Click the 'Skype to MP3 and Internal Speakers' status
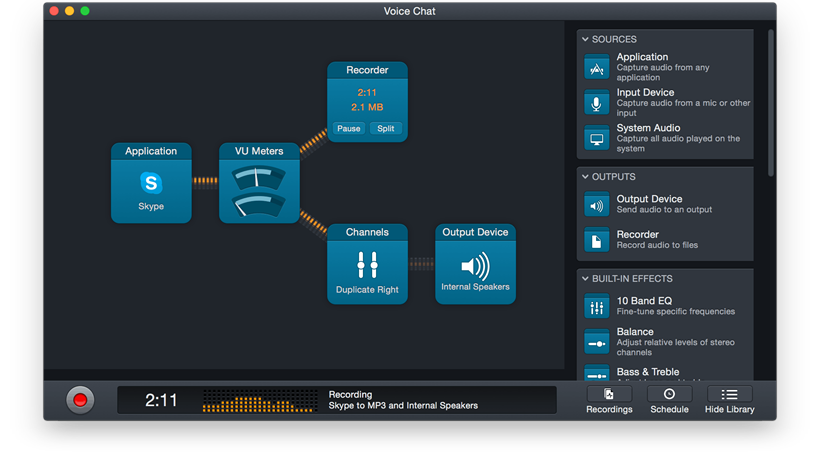 (403, 406)
